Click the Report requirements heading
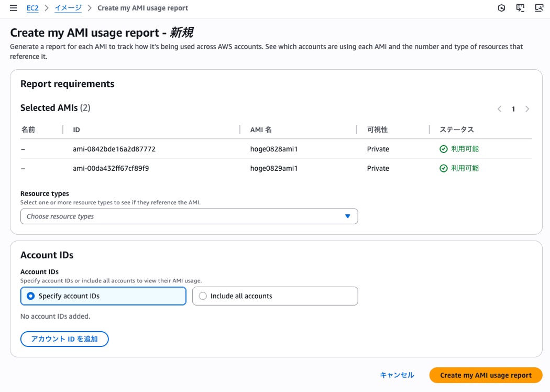This screenshot has height=392, width=550. tap(68, 84)
